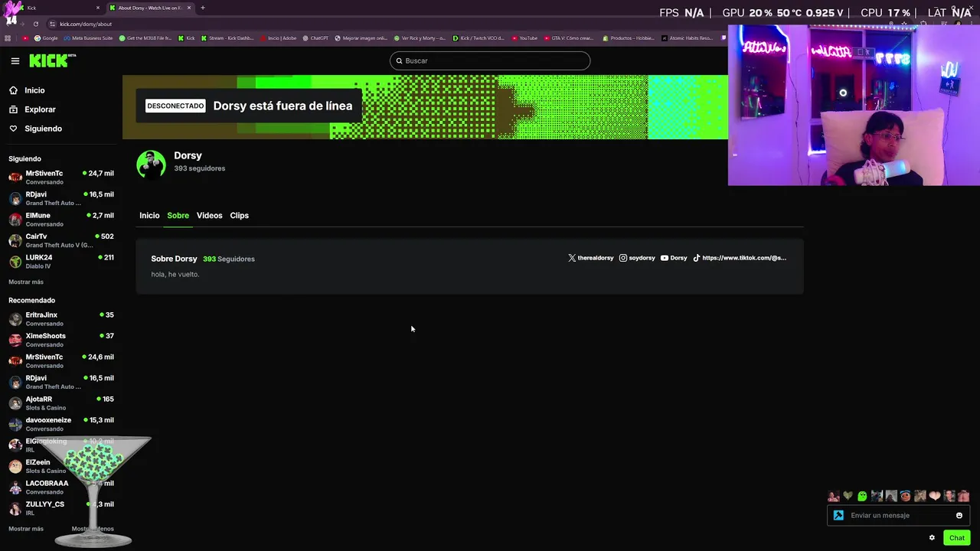
Task: Open the Clips tab
Action: (x=239, y=215)
